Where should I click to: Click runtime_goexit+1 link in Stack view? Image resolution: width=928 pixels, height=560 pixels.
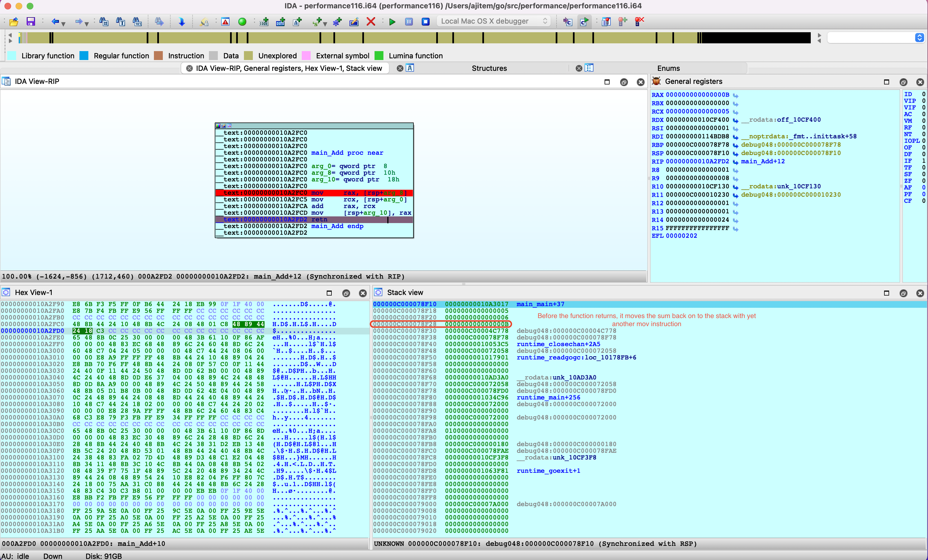548,471
